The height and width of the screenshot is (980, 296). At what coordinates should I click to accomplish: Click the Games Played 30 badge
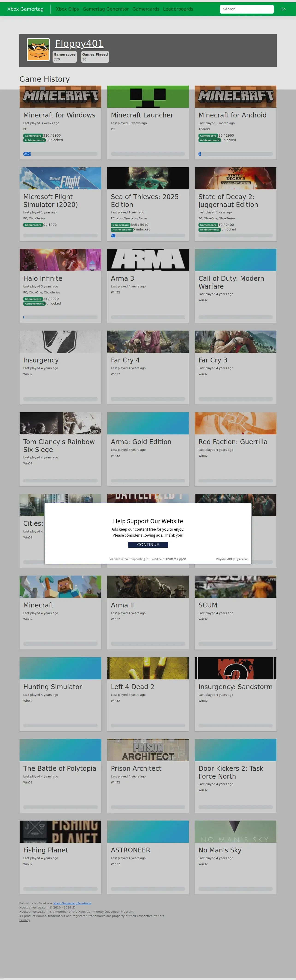coord(95,57)
